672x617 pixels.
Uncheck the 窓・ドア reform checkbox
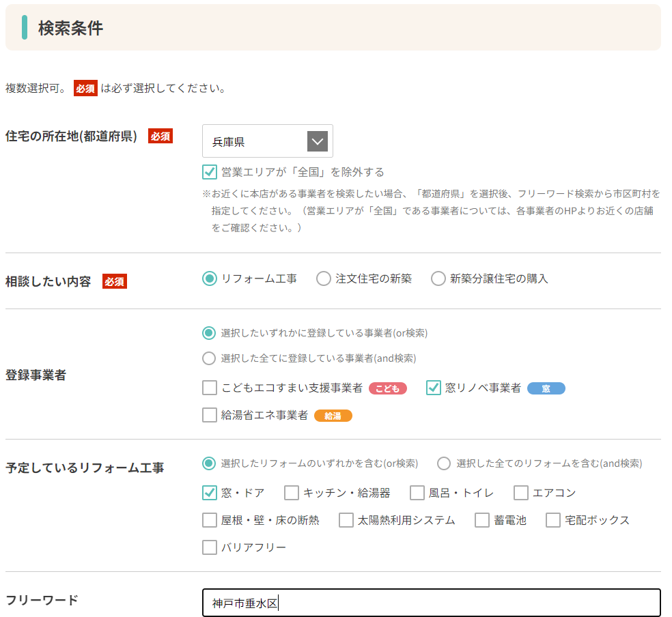[210, 493]
